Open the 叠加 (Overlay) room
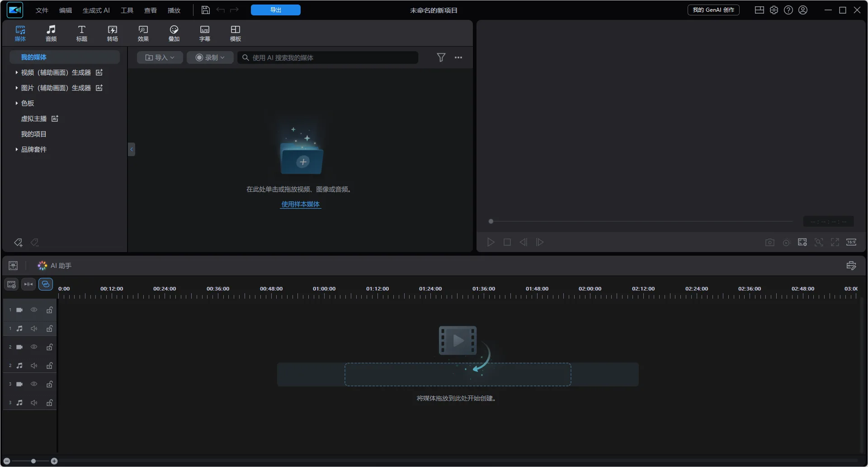This screenshot has height=467, width=868. pos(174,33)
